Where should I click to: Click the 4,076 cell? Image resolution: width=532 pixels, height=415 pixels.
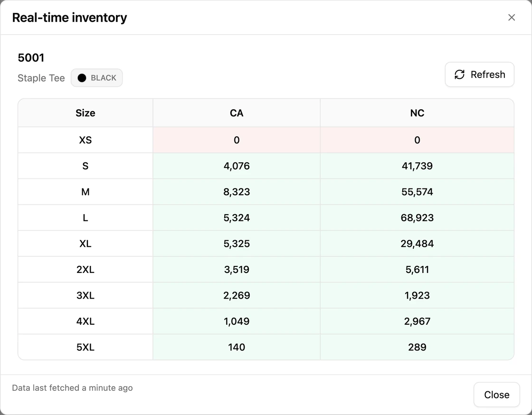coord(237,166)
